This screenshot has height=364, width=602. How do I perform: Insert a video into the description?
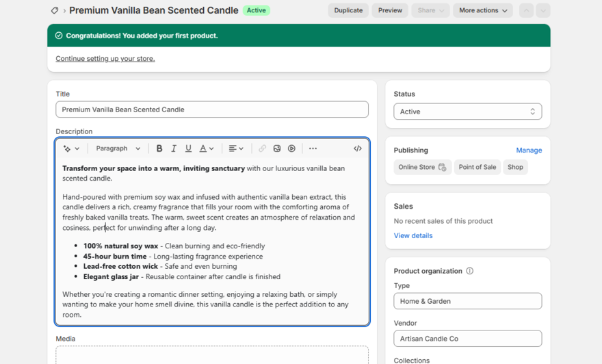click(x=292, y=148)
